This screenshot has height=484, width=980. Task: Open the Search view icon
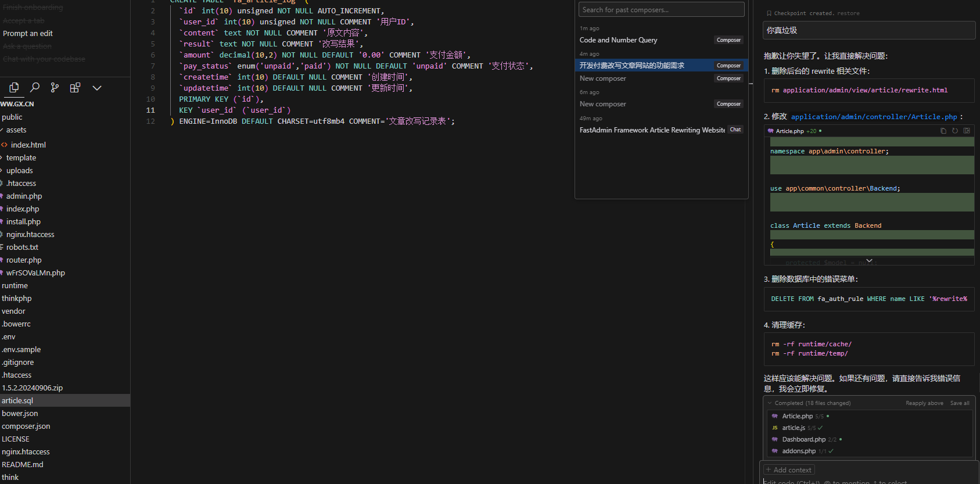[x=35, y=87]
